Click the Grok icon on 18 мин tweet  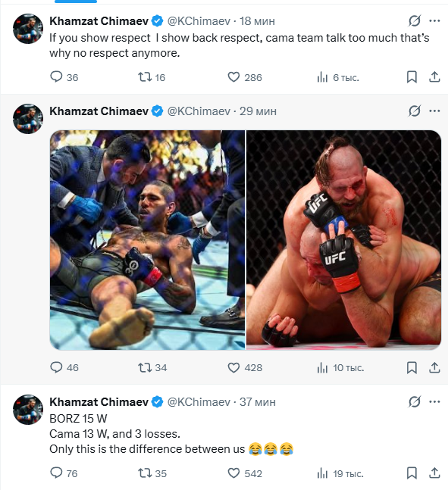click(415, 21)
